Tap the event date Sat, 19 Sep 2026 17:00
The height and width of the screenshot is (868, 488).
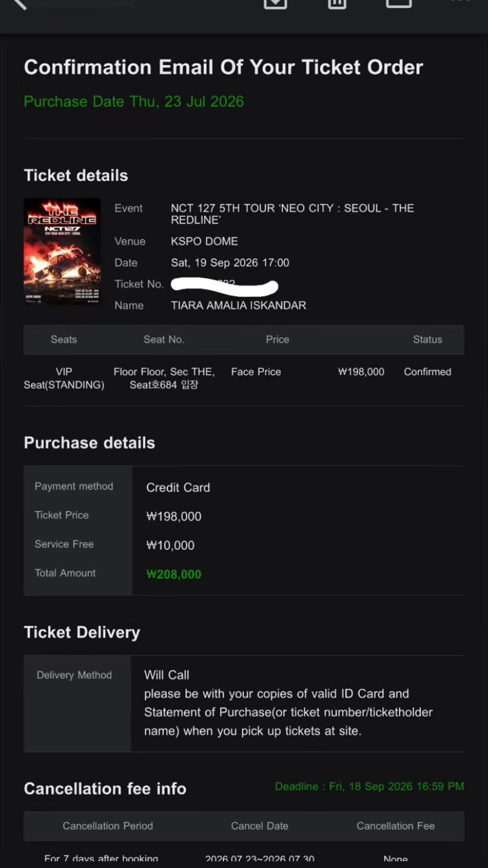coord(230,263)
